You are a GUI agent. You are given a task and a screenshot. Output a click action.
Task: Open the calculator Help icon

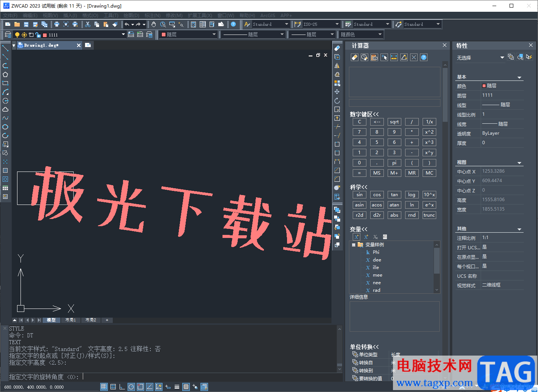click(424, 57)
